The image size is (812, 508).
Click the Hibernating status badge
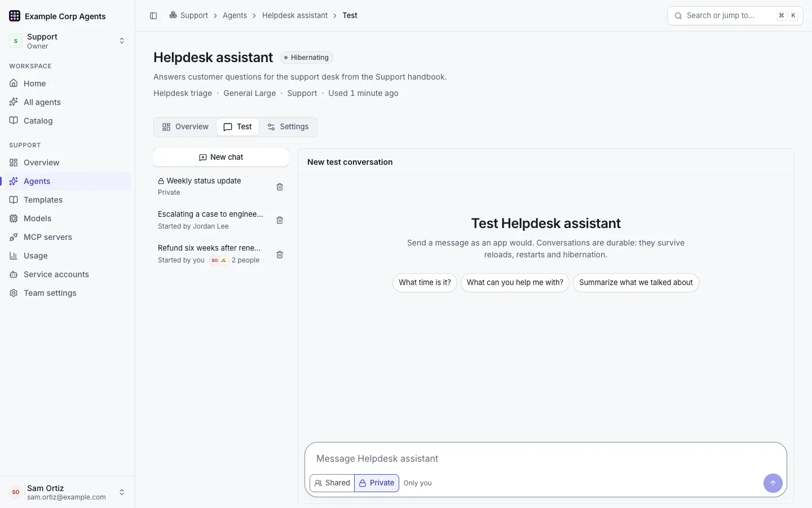coord(306,58)
